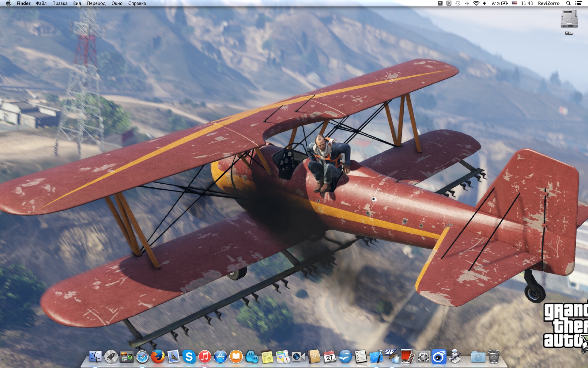The width and height of the screenshot is (588, 368).
Task: Open the Trash in the Dock
Action: 493,357
